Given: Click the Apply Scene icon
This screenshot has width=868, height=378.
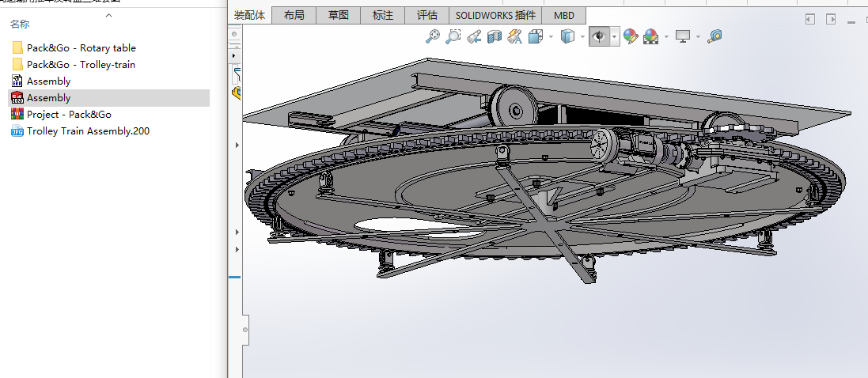Looking at the screenshot, I should (651, 36).
